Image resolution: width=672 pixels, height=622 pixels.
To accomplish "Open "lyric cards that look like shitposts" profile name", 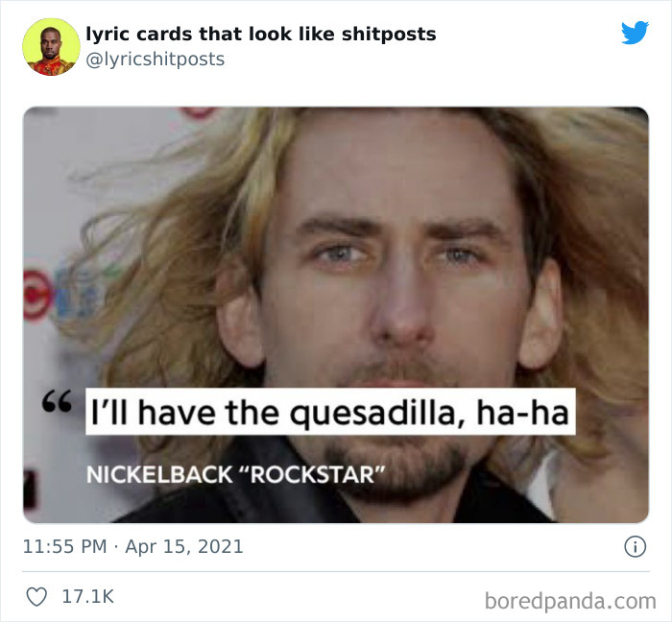I will coord(261,35).
